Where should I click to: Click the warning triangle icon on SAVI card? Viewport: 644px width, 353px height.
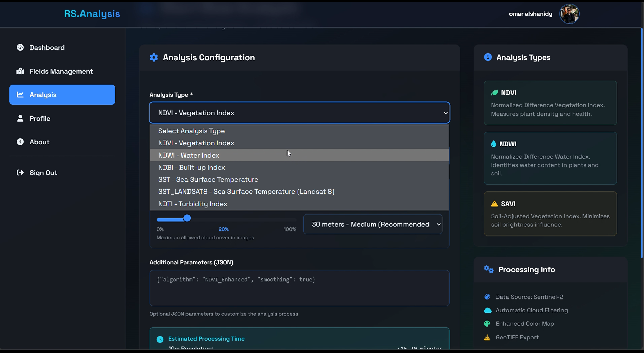(x=494, y=204)
